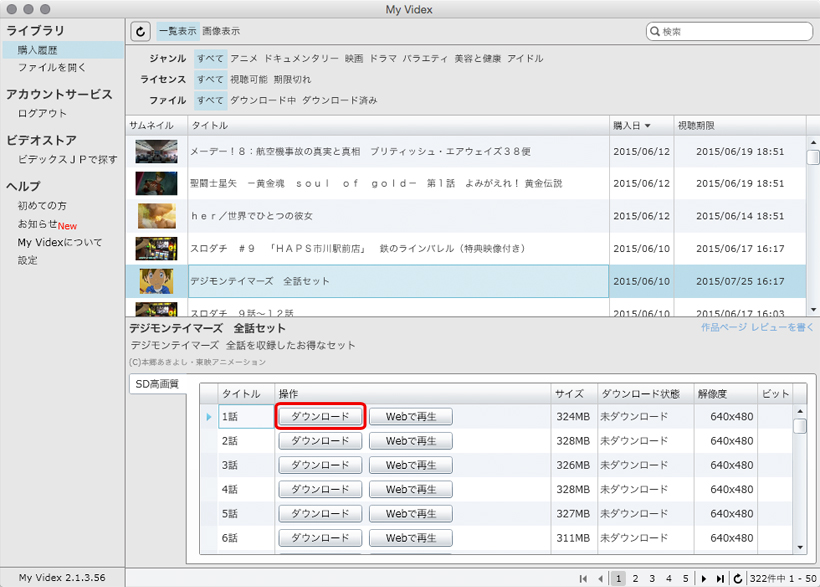Click 聖闘士星矢 row thumbnail
The width and height of the screenshot is (820, 587).
[x=156, y=184]
